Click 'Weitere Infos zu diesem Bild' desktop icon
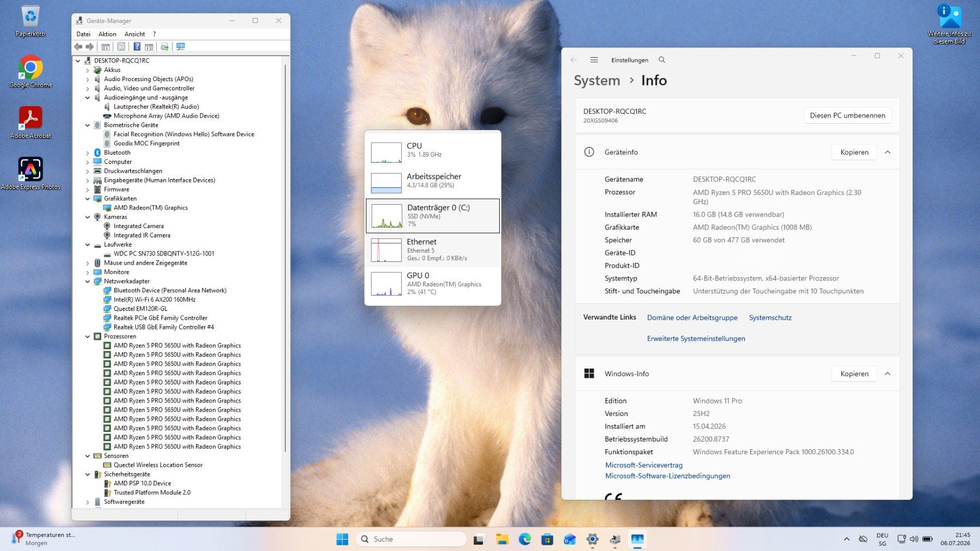Screen dimensions: 980x551 [950, 25]
